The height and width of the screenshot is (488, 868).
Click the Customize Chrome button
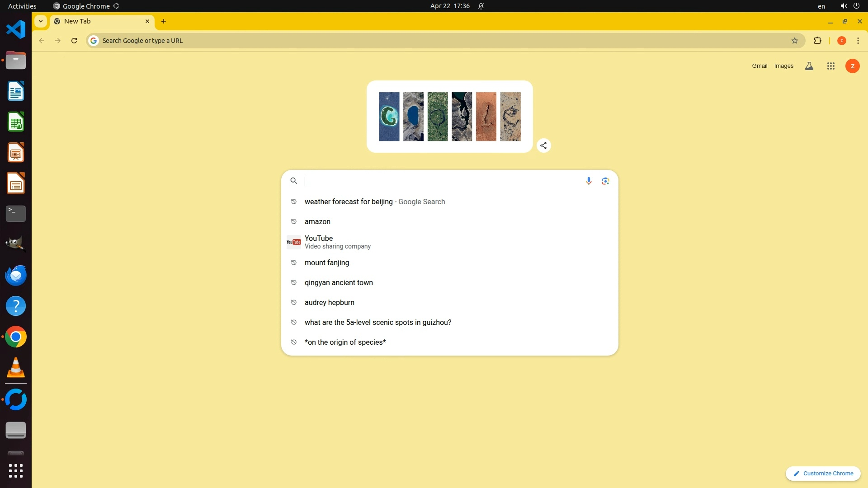[823, 474]
